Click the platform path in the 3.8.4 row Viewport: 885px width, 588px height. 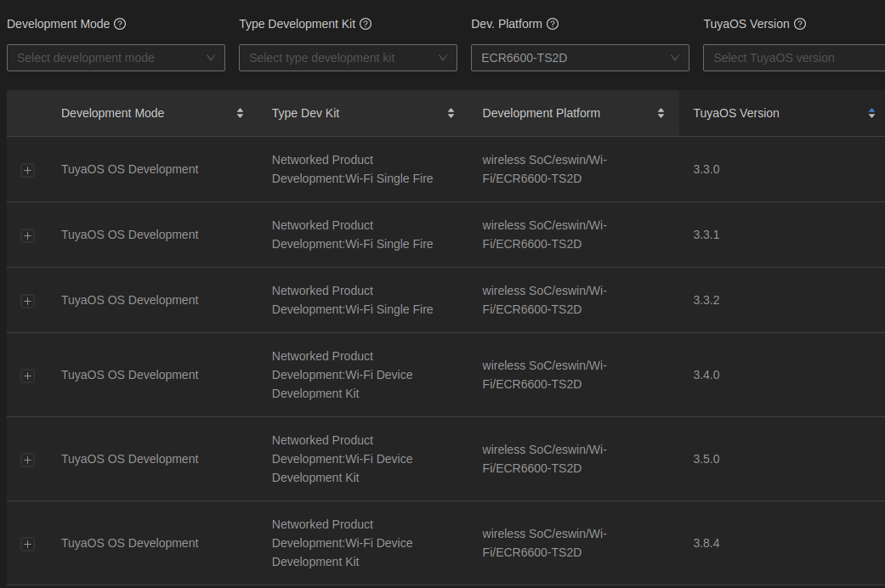(544, 543)
